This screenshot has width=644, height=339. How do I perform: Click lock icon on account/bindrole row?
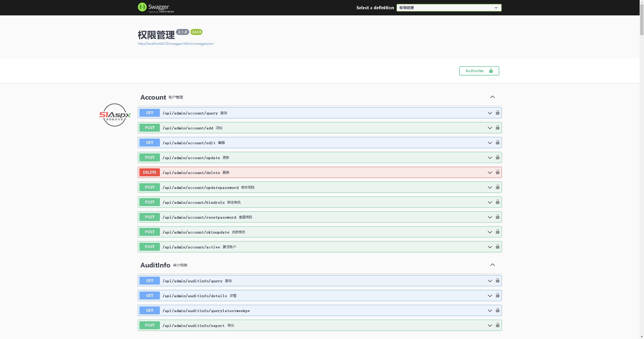pos(497,202)
